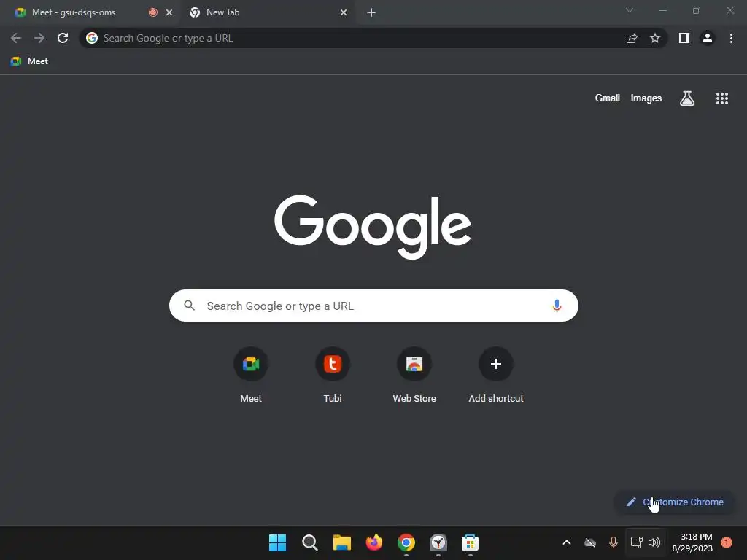The height and width of the screenshot is (560, 747).
Task: Close the Meet - gsu-dsqs-oms tab
Action: coord(169,12)
